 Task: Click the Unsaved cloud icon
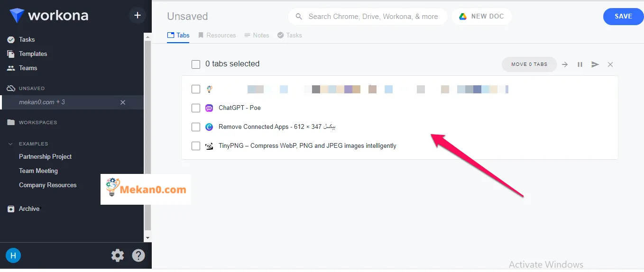click(x=11, y=88)
